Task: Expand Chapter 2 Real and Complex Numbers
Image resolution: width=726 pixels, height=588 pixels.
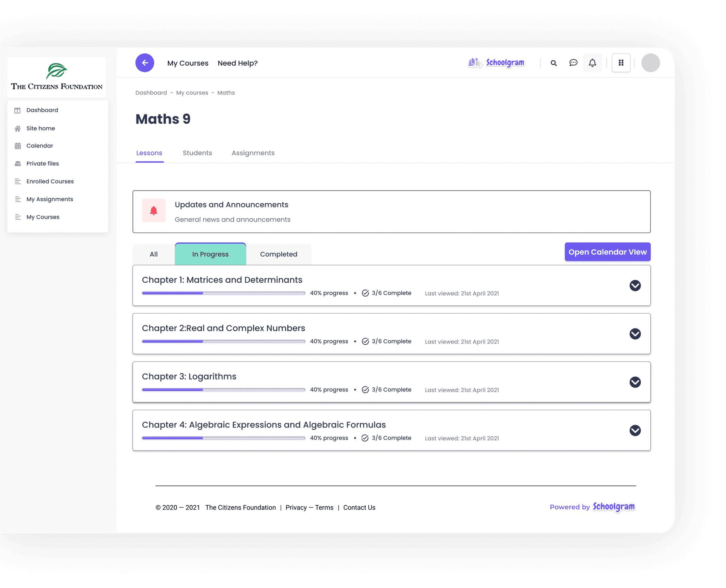Action: pyautogui.click(x=635, y=334)
